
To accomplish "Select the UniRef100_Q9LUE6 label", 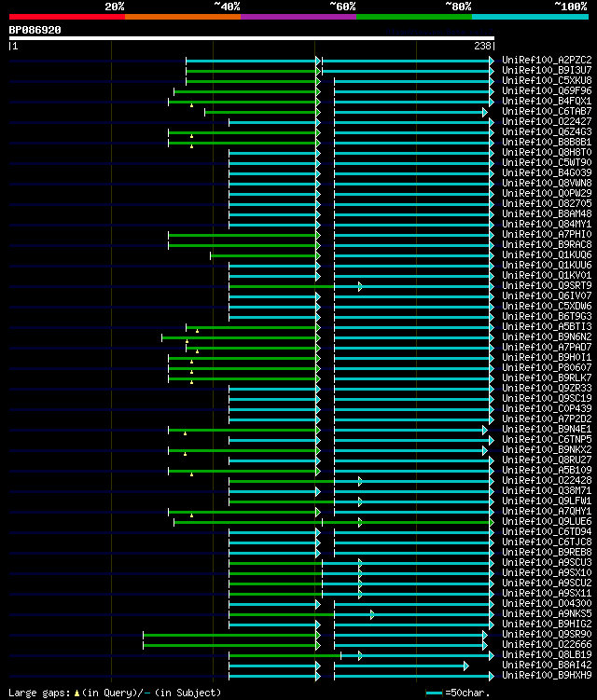I will pyautogui.click(x=547, y=522).
